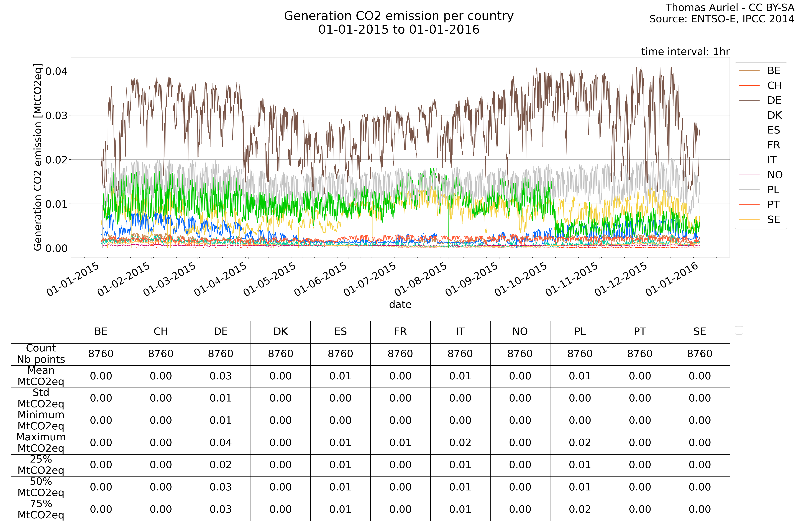Click the Maximum MtCO2eq row header

tap(41, 443)
